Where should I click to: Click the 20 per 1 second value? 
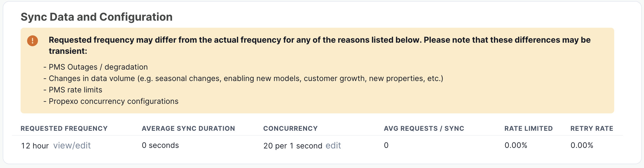292,146
